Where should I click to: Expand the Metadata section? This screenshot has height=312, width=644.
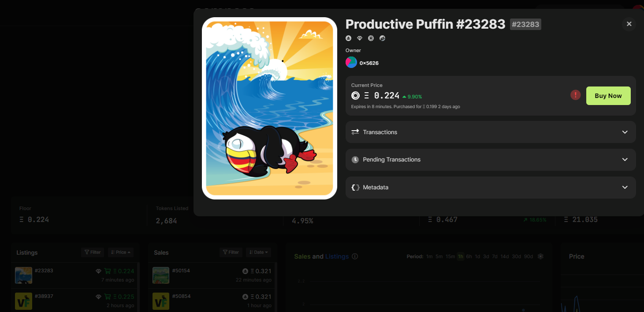coord(490,188)
